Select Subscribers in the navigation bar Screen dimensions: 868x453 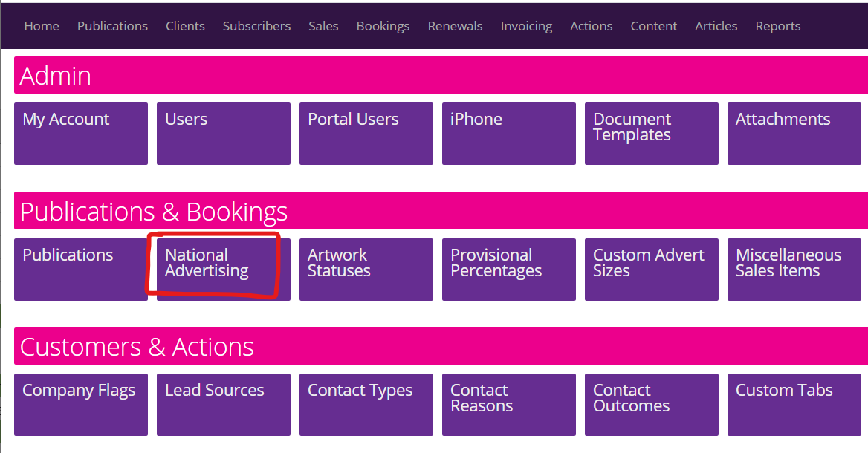click(x=256, y=26)
